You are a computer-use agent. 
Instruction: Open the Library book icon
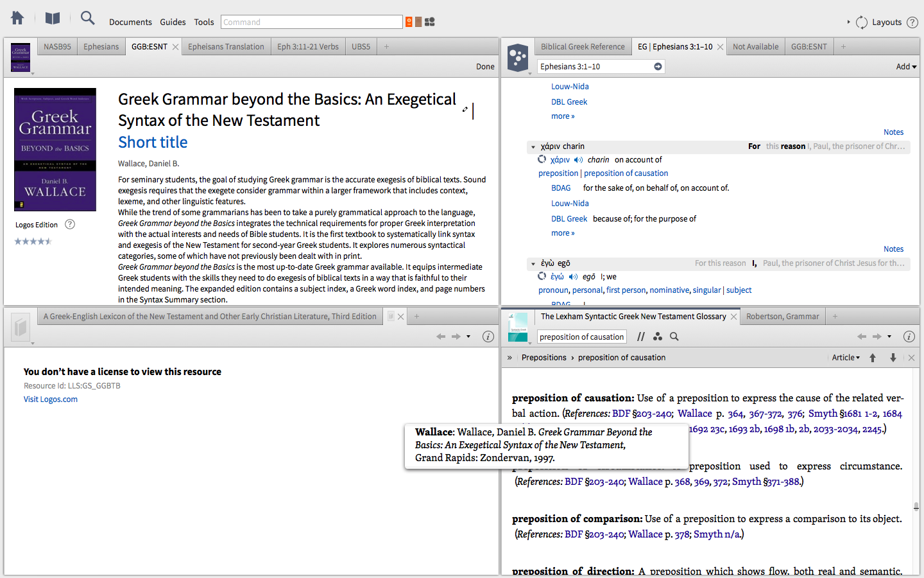click(x=53, y=18)
